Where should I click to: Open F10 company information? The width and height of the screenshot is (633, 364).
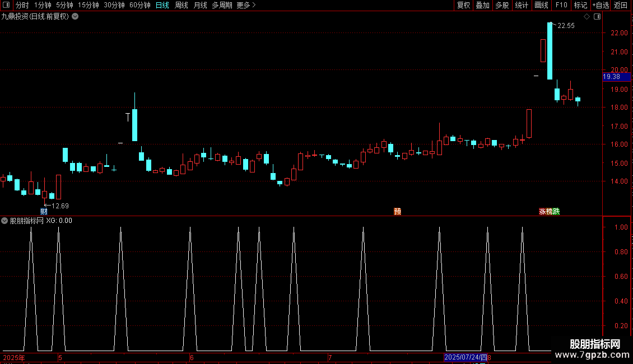tap(561, 5)
